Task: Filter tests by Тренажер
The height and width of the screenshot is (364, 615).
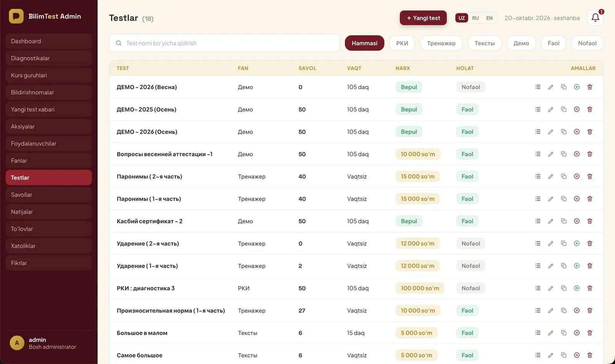Action: 441,43
